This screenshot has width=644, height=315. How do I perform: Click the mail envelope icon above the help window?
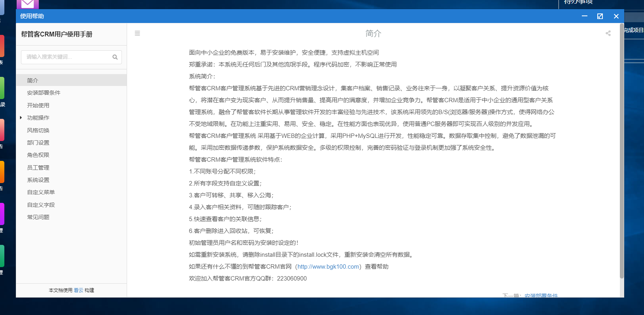28,4
